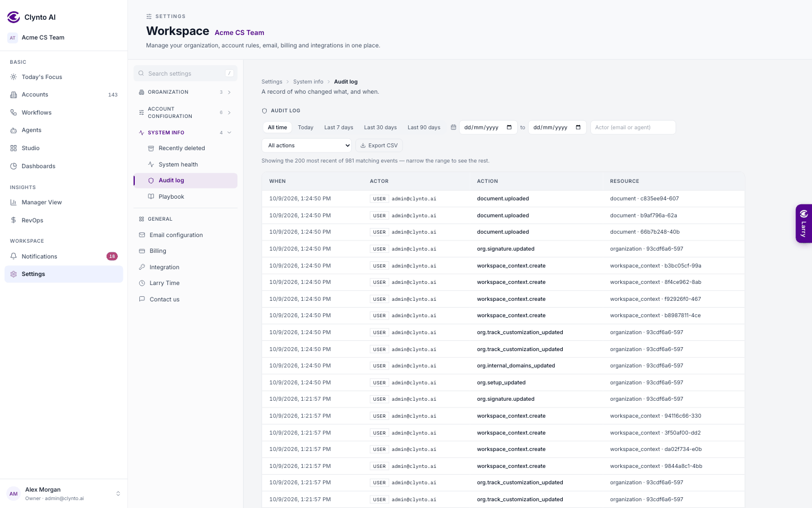Image resolution: width=812 pixels, height=508 pixels.
Task: Open Recently deleted archive icon
Action: 151,148
